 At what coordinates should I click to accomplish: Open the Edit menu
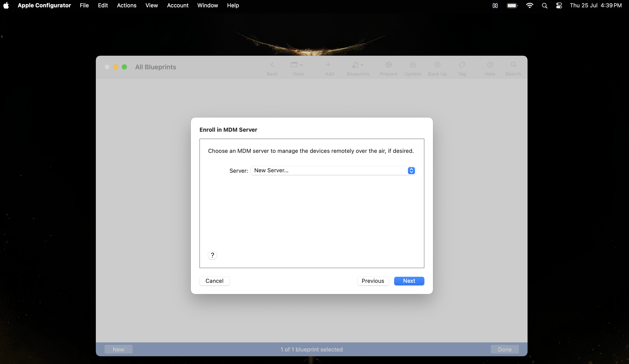point(103,5)
